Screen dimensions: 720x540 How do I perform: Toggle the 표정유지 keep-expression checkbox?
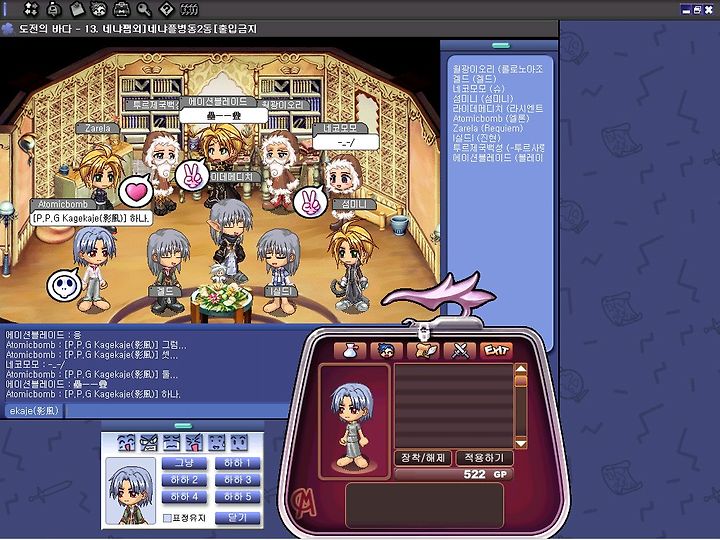point(168,518)
